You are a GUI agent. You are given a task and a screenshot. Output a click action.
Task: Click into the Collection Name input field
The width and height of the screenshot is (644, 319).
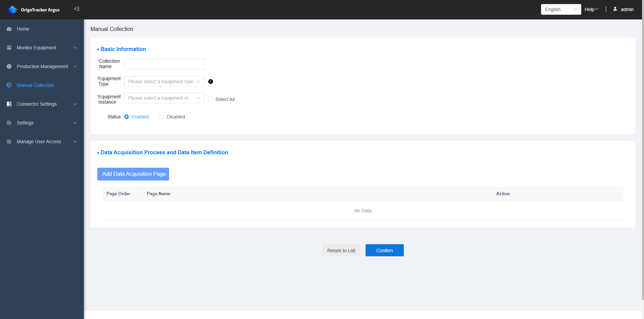pos(164,64)
